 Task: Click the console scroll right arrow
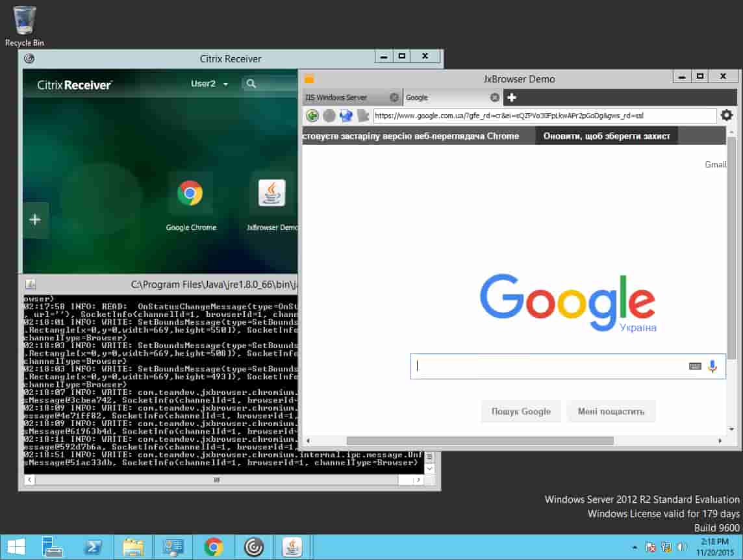418,480
